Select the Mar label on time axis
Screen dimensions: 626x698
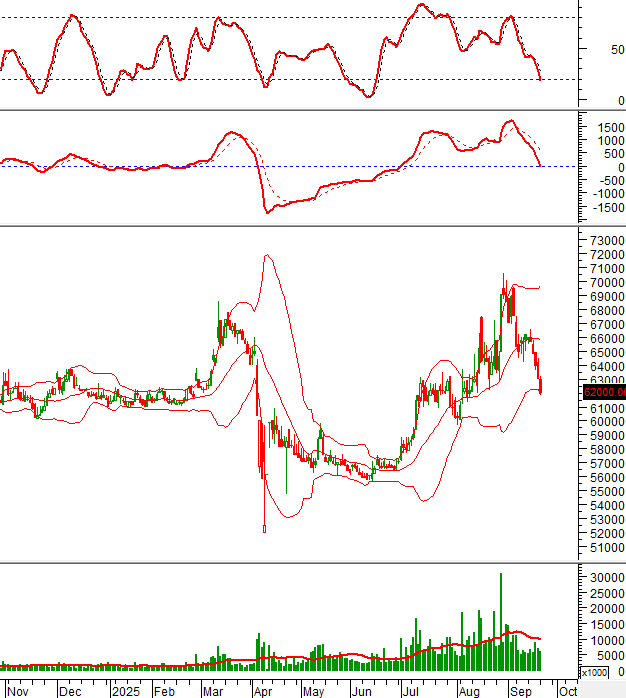[213, 691]
